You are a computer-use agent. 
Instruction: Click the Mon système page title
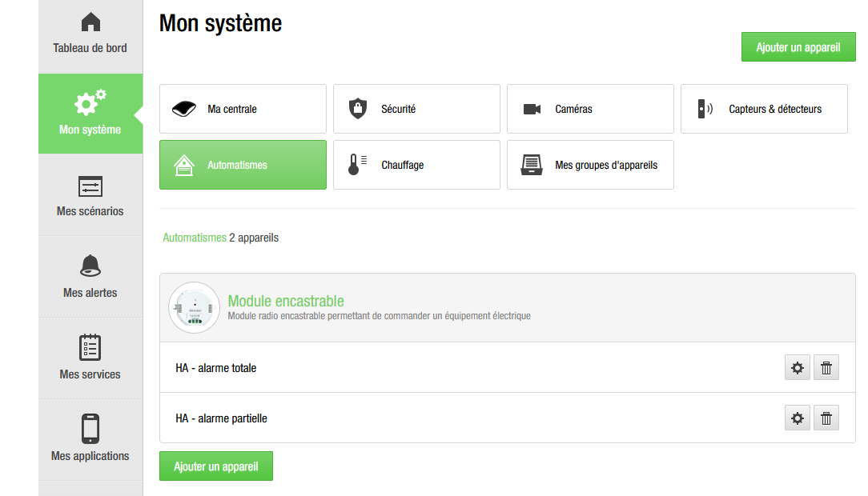(221, 23)
